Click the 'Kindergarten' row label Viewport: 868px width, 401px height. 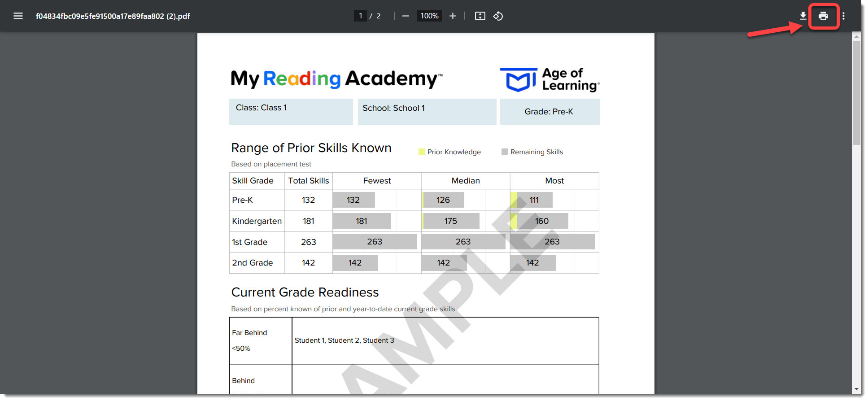click(257, 221)
